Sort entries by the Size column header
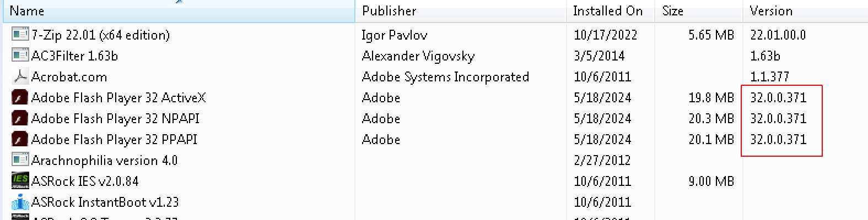The width and height of the screenshot is (868, 220). pos(698,11)
